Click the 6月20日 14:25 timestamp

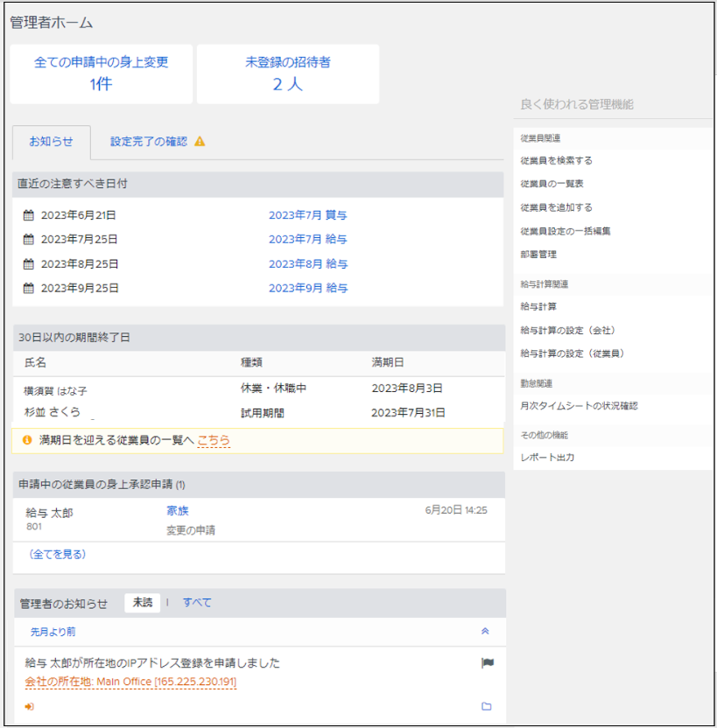[456, 510]
